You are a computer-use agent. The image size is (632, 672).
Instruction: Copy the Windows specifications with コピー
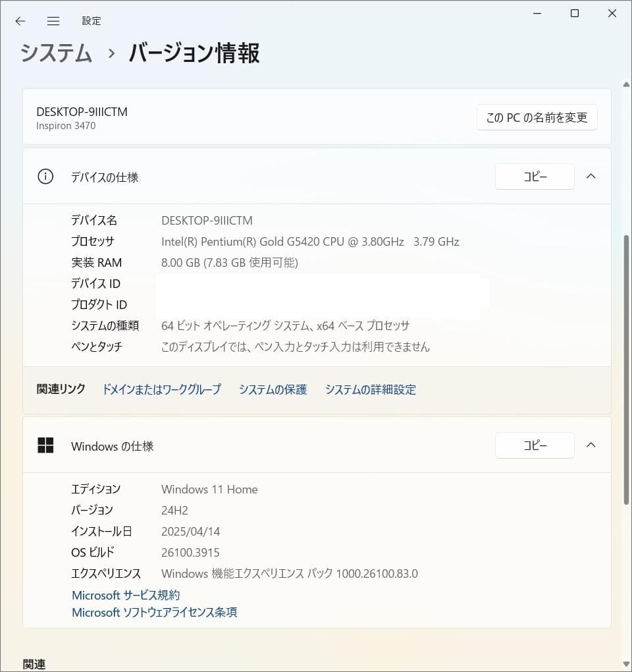click(534, 445)
